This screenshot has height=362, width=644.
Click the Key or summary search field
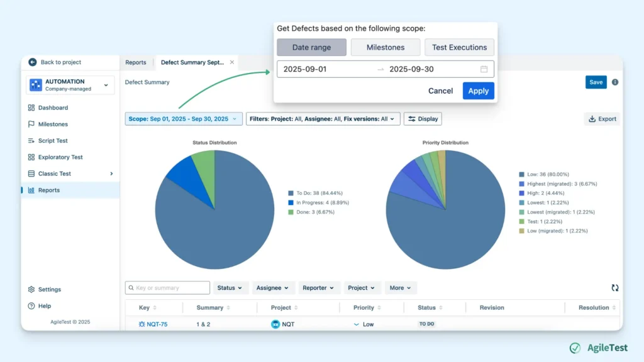coord(167,288)
